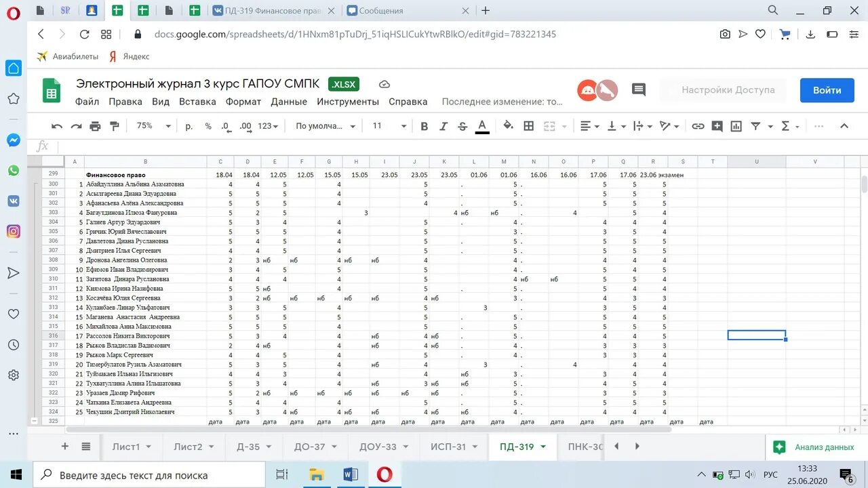868x488 pixels.
Task: Open vertical align dropdown
Action: (616, 126)
